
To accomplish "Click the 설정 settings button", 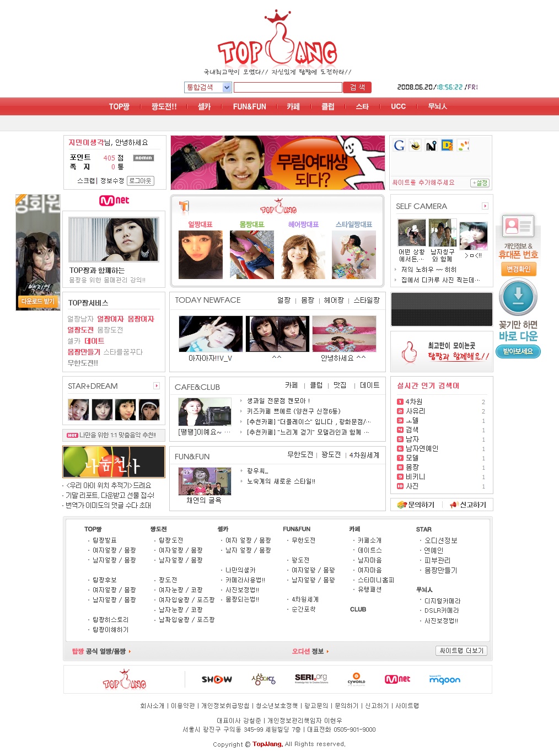I will tap(480, 183).
